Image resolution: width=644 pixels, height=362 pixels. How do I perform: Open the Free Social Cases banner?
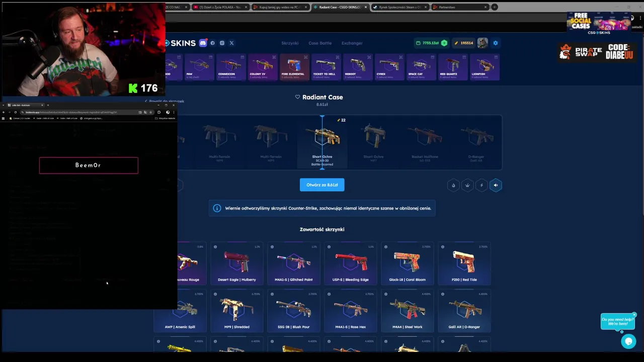pyautogui.click(x=599, y=23)
